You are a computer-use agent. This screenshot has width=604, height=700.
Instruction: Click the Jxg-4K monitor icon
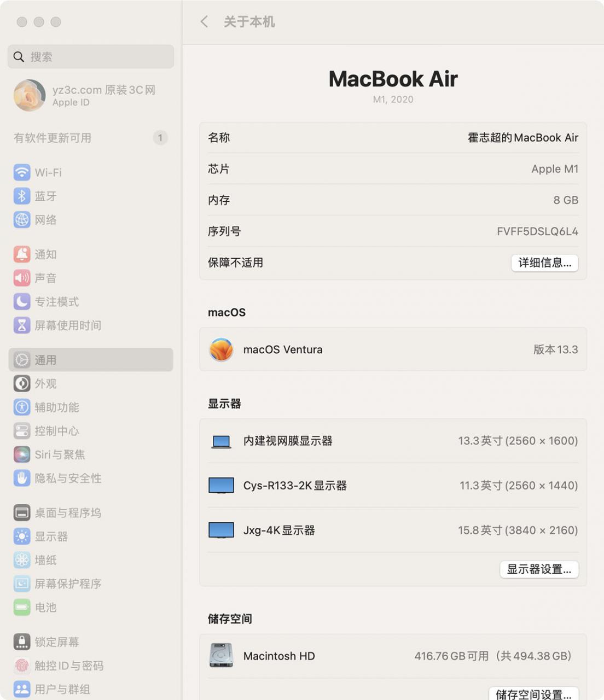(221, 530)
